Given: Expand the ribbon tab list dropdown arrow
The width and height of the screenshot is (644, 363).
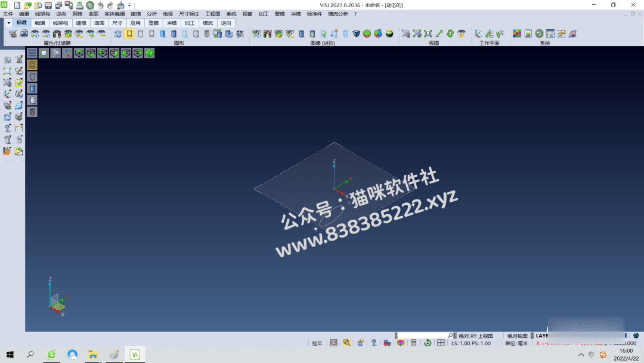Looking at the screenshot, I should point(8,23).
